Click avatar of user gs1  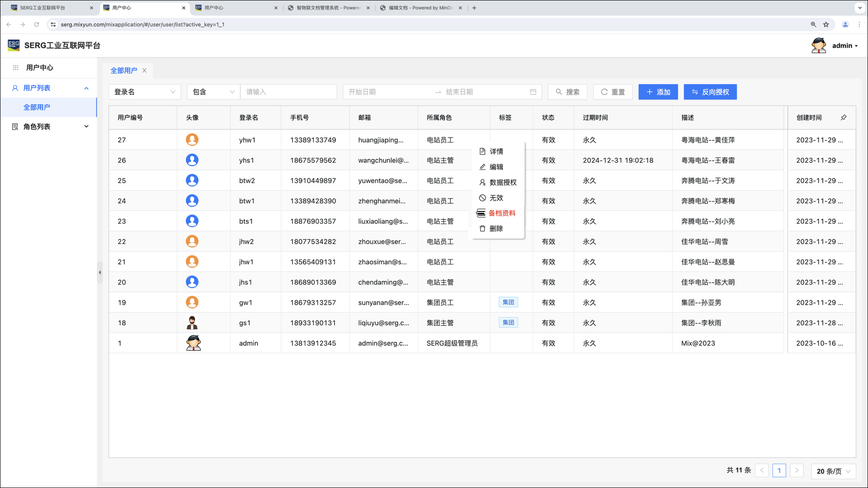click(x=192, y=323)
